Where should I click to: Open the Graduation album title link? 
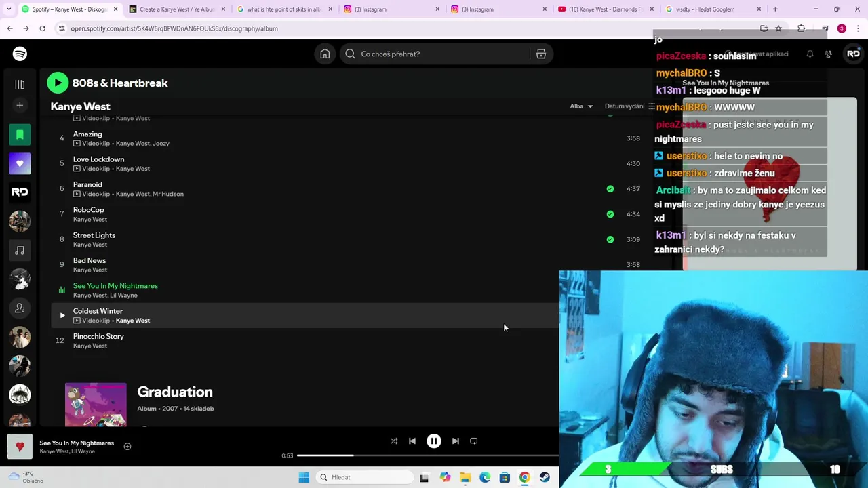coord(175,392)
